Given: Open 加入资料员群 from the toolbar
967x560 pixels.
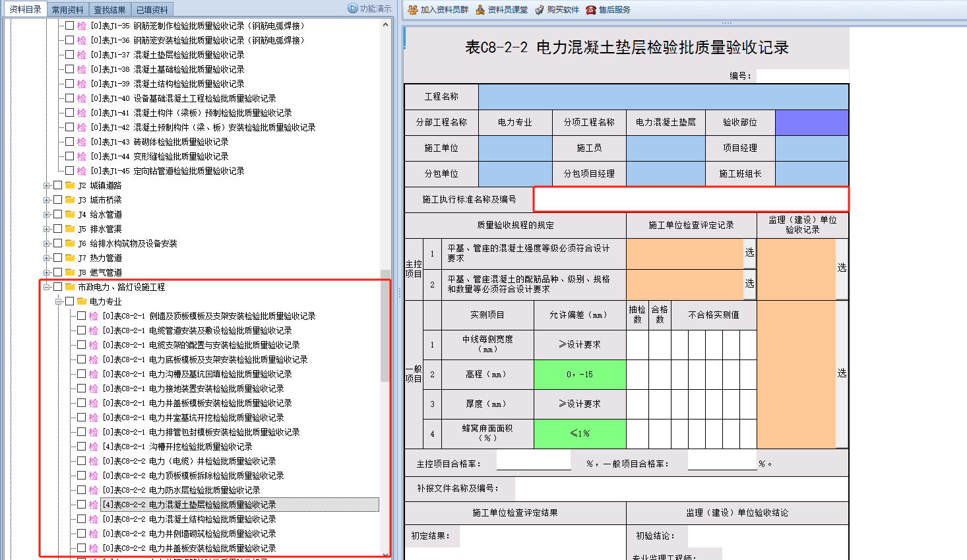Looking at the screenshot, I should pos(438,9).
